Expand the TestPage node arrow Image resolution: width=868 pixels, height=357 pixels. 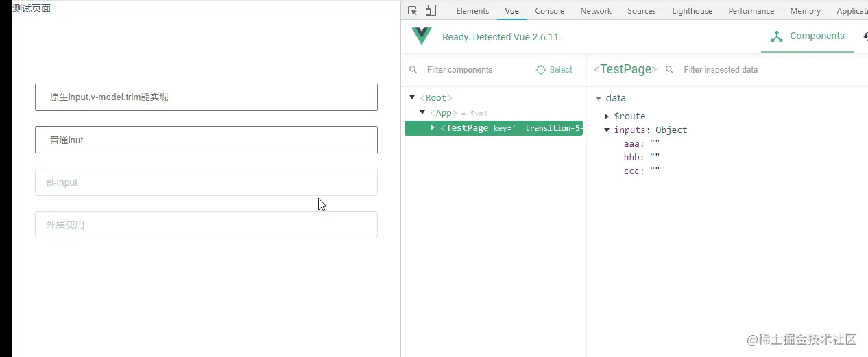click(432, 128)
